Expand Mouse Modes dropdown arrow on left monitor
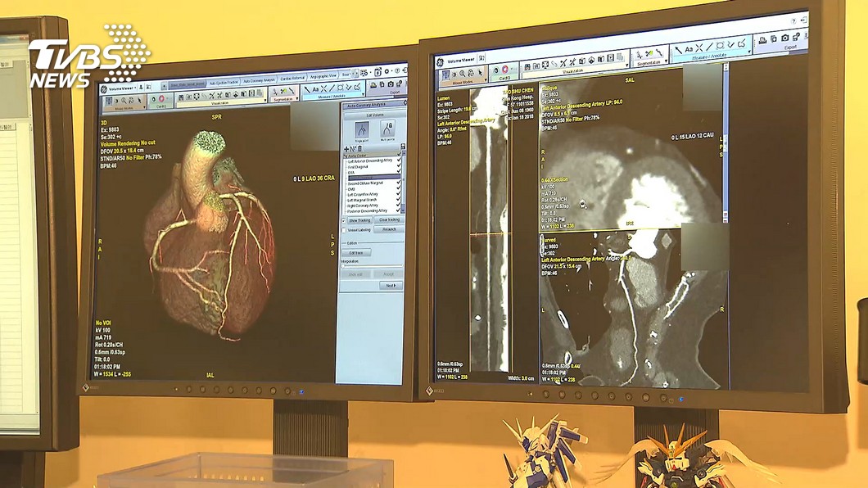The height and width of the screenshot is (488, 868). pos(144,107)
